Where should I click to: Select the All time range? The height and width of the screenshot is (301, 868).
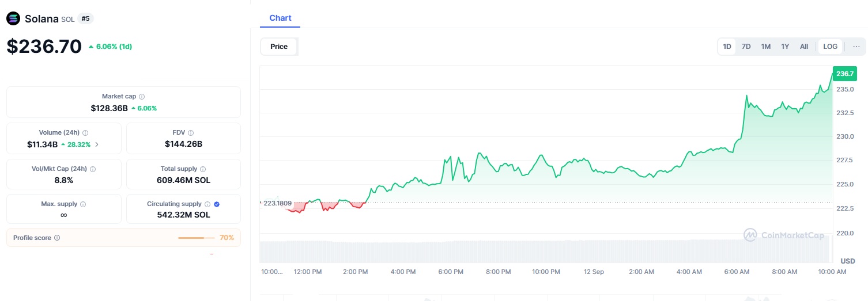click(x=804, y=47)
